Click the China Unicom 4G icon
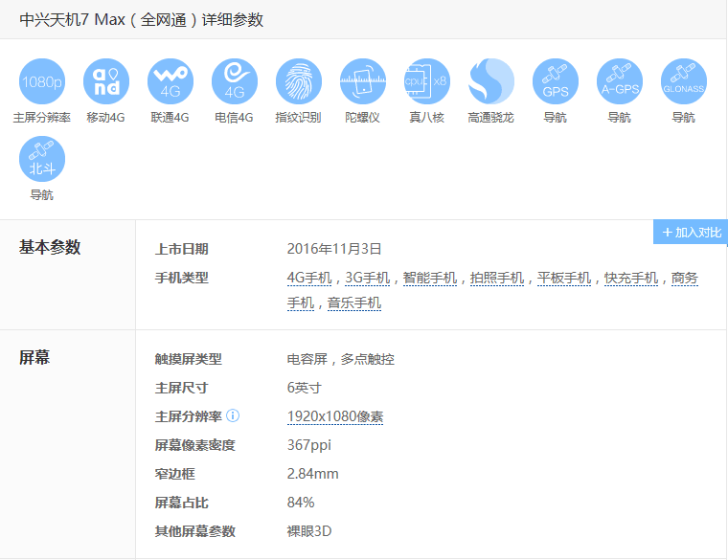This screenshot has width=728, height=560. coord(170,81)
